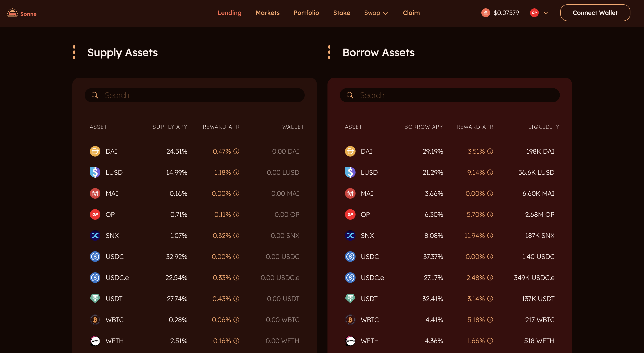644x353 pixels.
Task: Open the Portfolio page
Action: (306, 13)
